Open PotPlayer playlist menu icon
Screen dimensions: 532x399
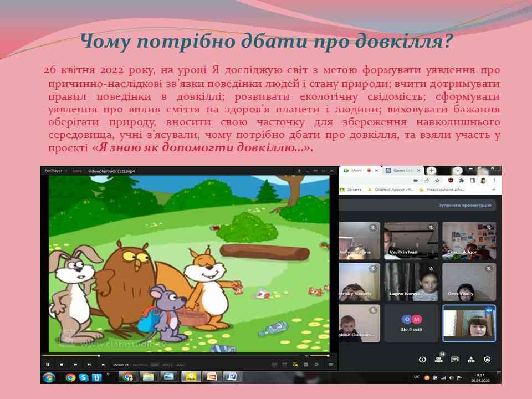tap(331, 365)
